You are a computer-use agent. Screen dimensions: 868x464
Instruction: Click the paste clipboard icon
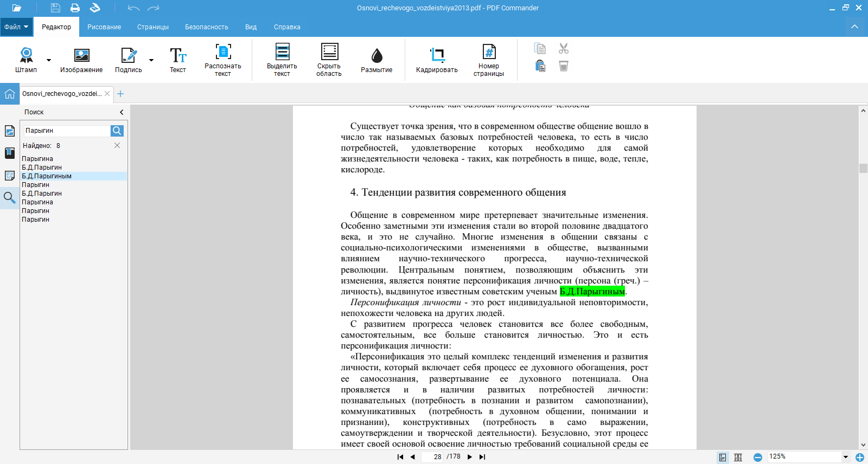coord(540,66)
